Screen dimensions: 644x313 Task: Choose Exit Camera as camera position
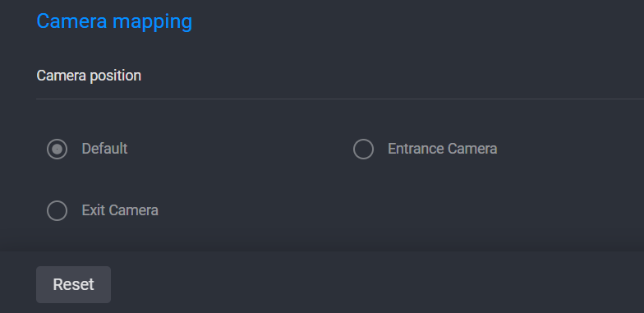point(57,210)
